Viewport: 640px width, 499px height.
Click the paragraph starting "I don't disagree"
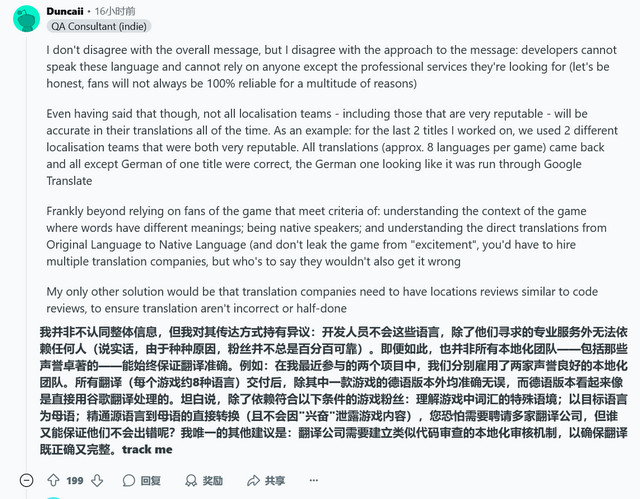(x=331, y=67)
